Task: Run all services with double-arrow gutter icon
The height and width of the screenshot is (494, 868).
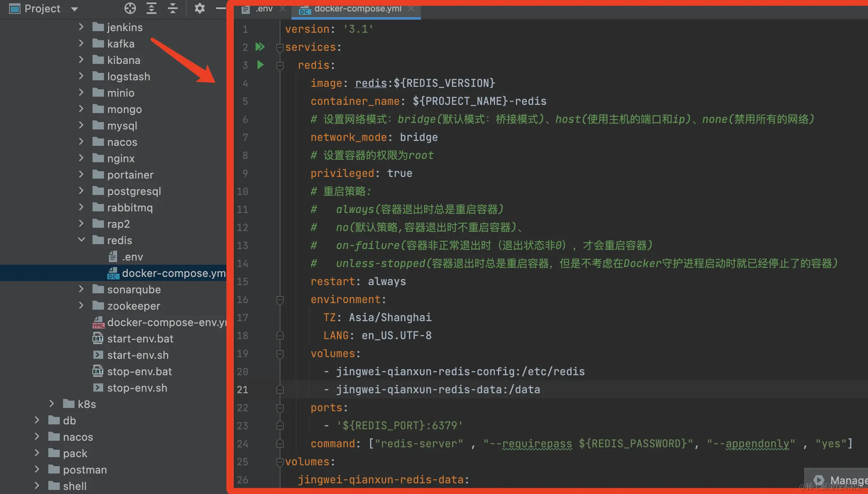Action: [x=260, y=47]
